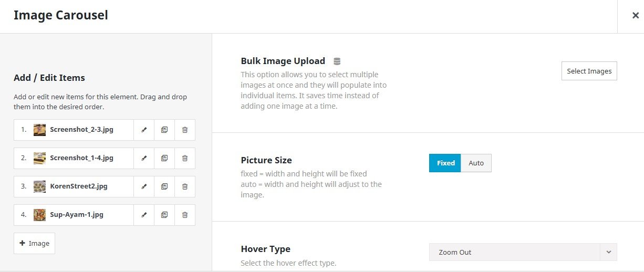644x272 pixels.
Task: Edit the Screenshot_2-3.jpg item with pencil icon
Action: (144, 130)
